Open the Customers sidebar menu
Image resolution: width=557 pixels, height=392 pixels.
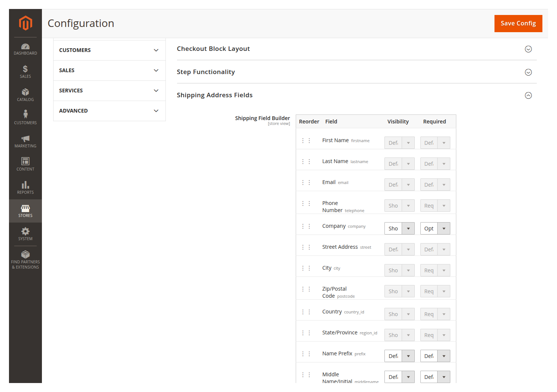(25, 118)
